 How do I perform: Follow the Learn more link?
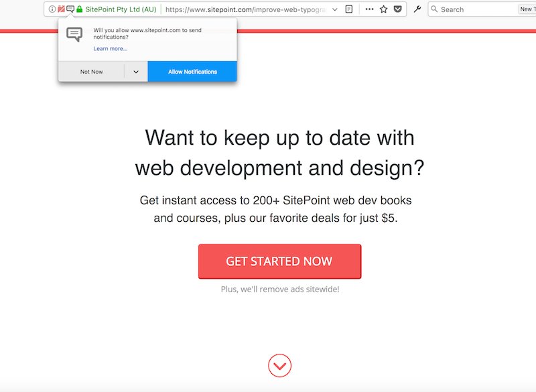click(x=110, y=48)
